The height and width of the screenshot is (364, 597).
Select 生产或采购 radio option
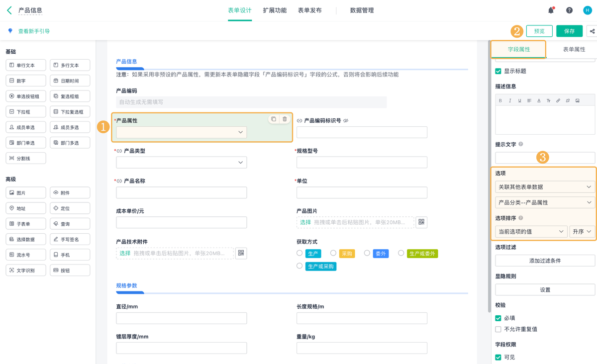299,266
